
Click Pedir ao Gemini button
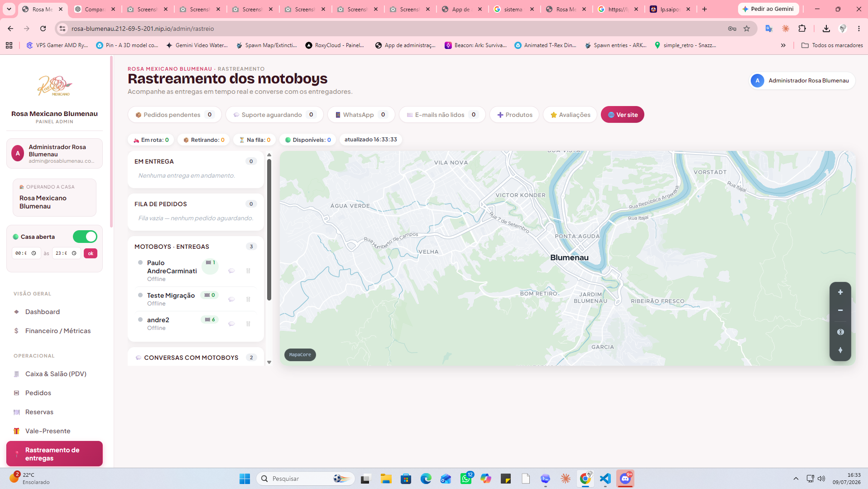coord(768,9)
